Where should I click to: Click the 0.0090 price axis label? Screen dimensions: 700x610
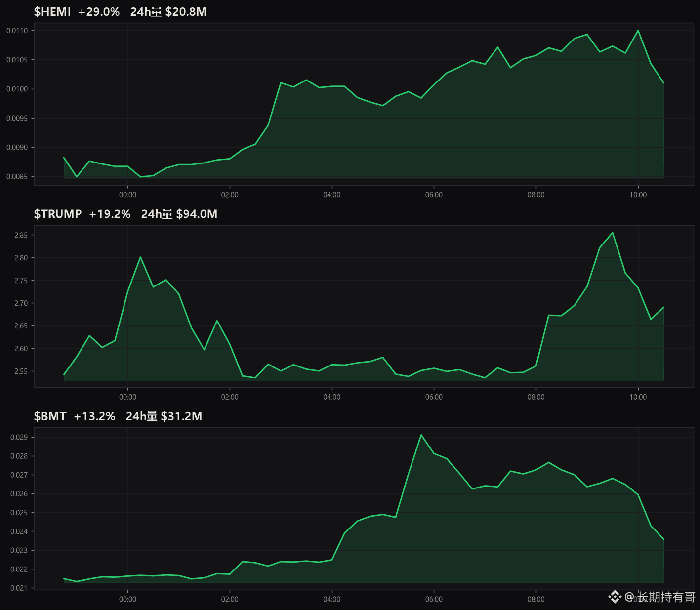[17, 147]
